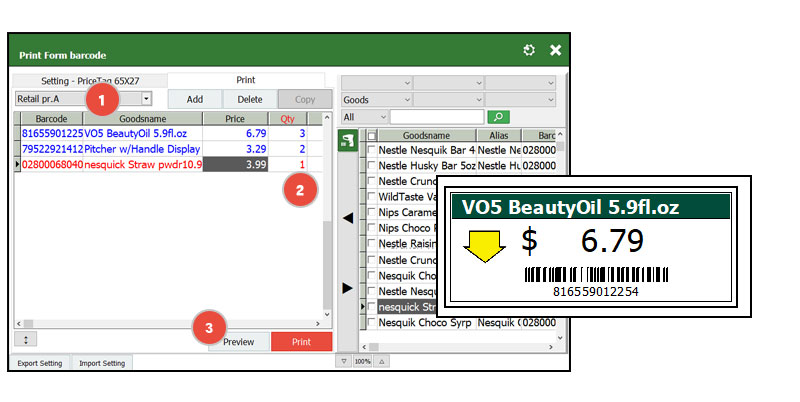This screenshot has height=402, width=800.
Task: Click the down arrow of goods list vertical scrollbar
Action: point(560,337)
